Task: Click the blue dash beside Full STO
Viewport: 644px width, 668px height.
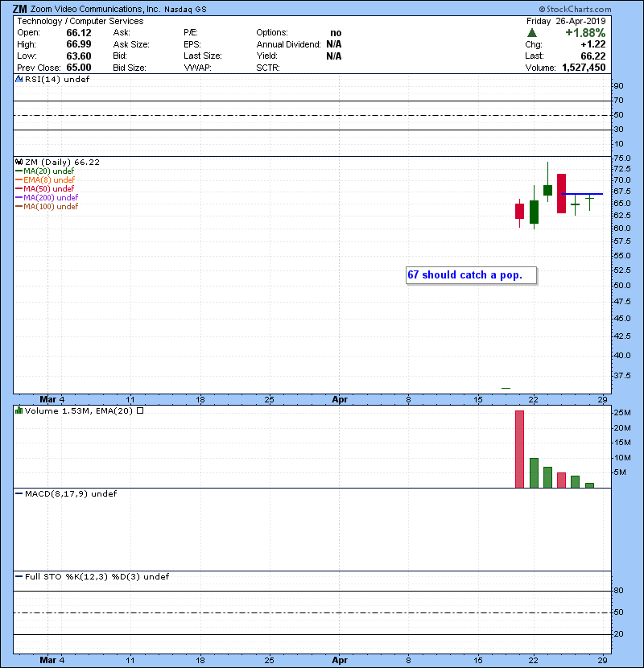Action: [19, 576]
